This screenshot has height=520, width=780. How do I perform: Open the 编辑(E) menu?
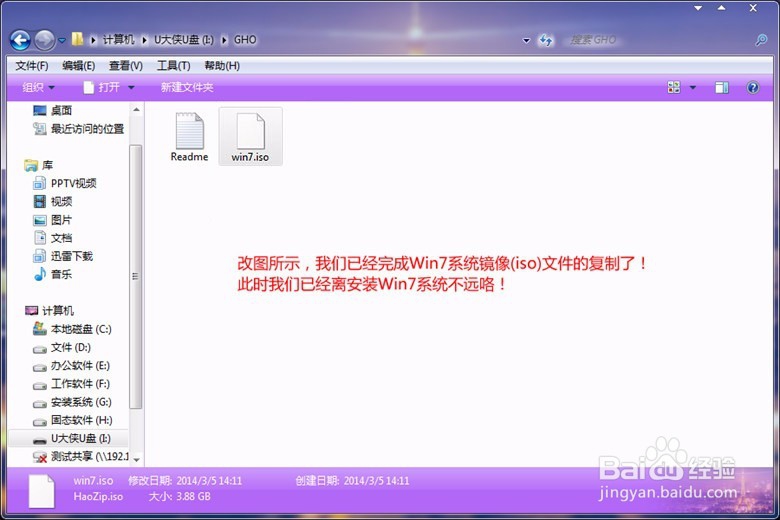click(79, 66)
